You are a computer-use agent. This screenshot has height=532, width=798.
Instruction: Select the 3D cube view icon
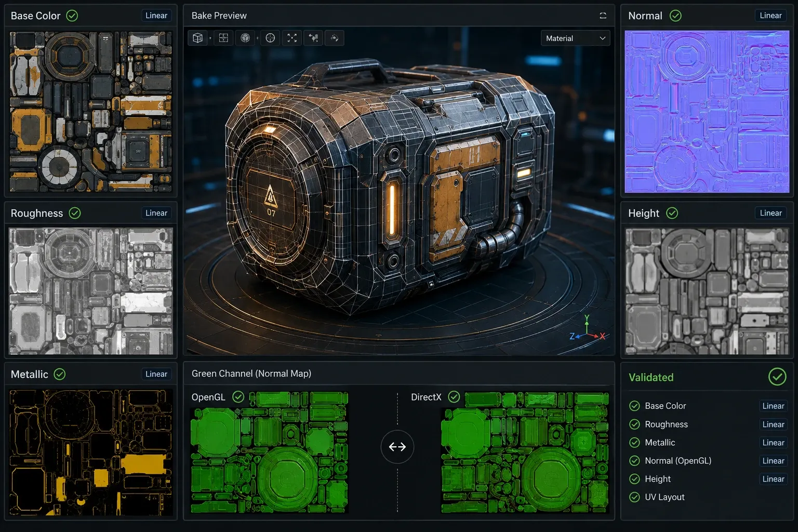(197, 38)
